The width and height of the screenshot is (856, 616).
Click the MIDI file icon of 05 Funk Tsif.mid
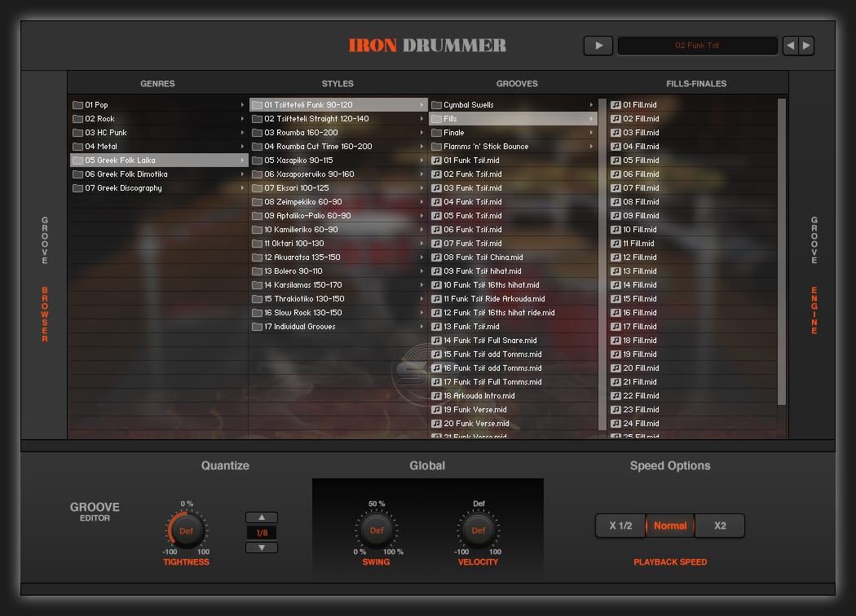tap(436, 216)
